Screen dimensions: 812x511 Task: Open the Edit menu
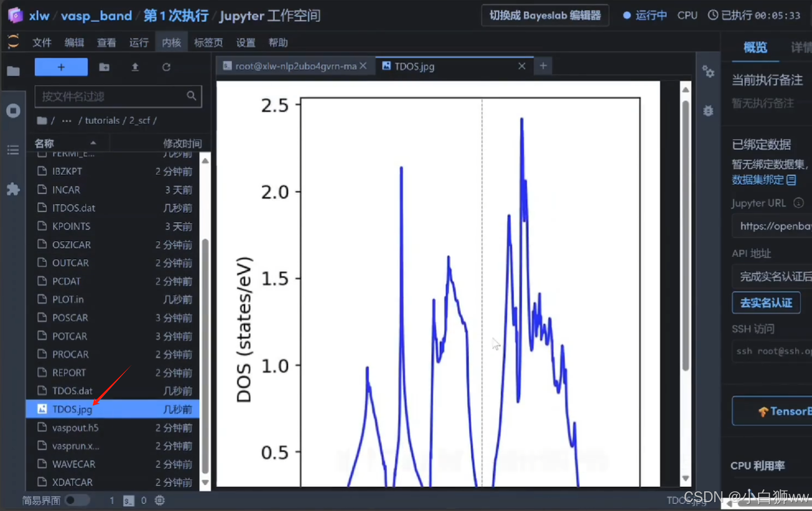click(74, 43)
